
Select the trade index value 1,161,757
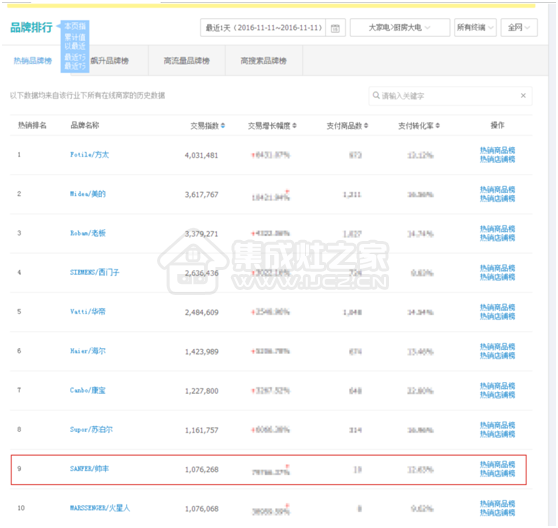pos(201,430)
